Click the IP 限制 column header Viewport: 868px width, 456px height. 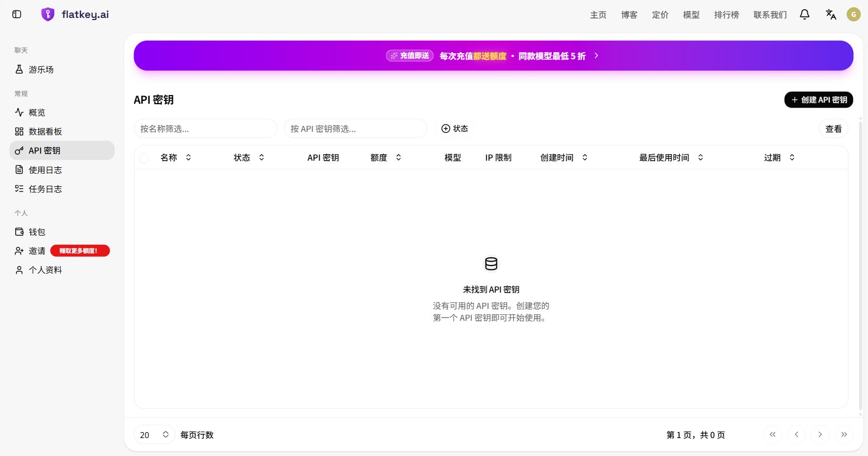[x=498, y=157]
